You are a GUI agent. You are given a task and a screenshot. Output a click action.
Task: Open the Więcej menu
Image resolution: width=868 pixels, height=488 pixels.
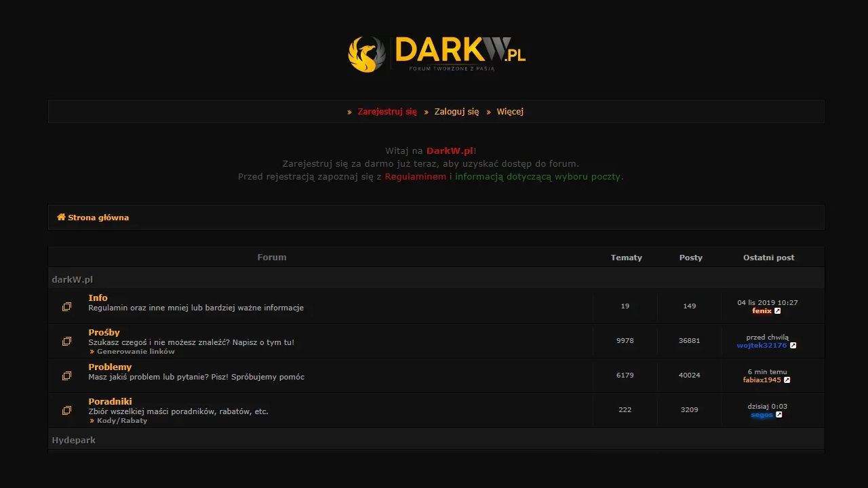(x=510, y=112)
